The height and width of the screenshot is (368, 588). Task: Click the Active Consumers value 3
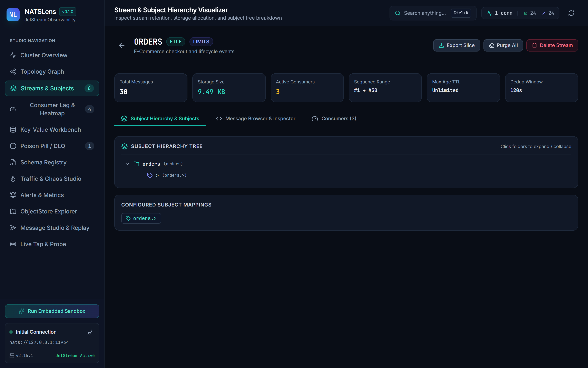click(278, 92)
